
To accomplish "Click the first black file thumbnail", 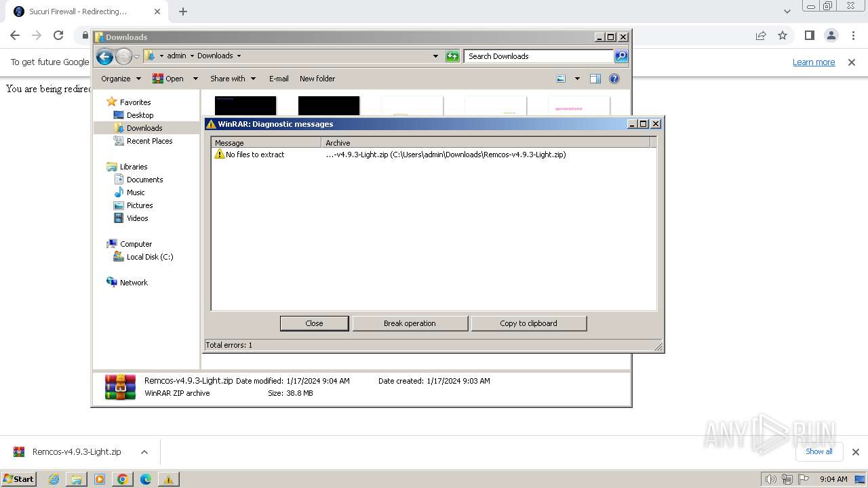I will pos(245,106).
